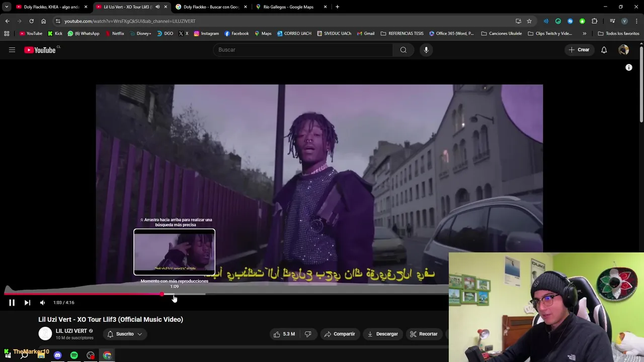Viewport: 644px width, 362px height.
Task: Like the video with 5.3 M likes
Action: click(x=284, y=334)
